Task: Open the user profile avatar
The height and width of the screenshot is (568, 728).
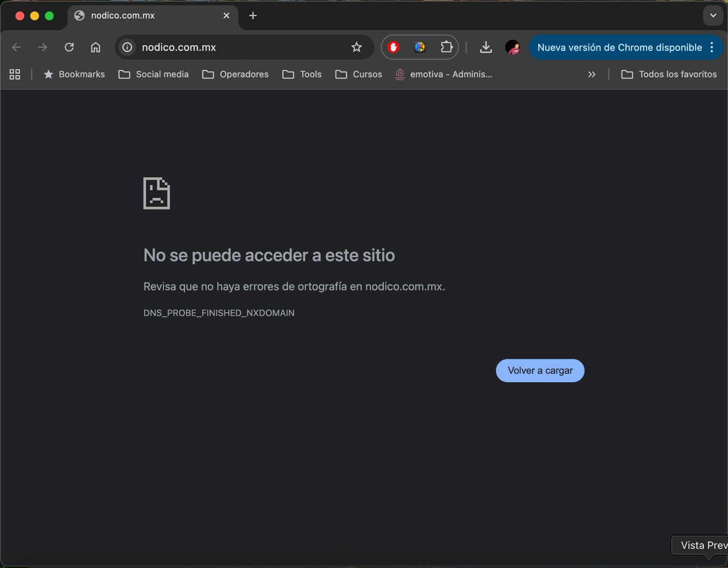Action: click(512, 47)
